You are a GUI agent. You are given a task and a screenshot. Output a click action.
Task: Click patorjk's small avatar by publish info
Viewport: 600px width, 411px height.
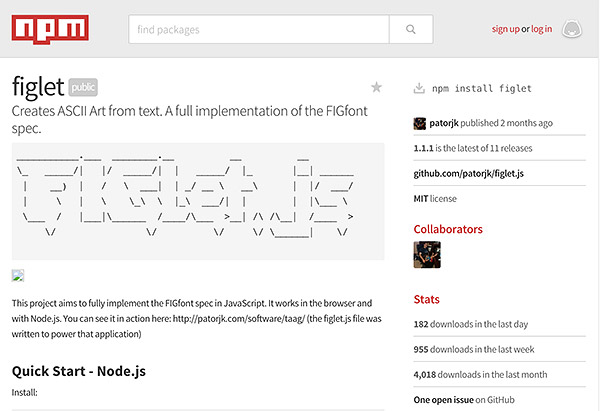pyautogui.click(x=420, y=124)
